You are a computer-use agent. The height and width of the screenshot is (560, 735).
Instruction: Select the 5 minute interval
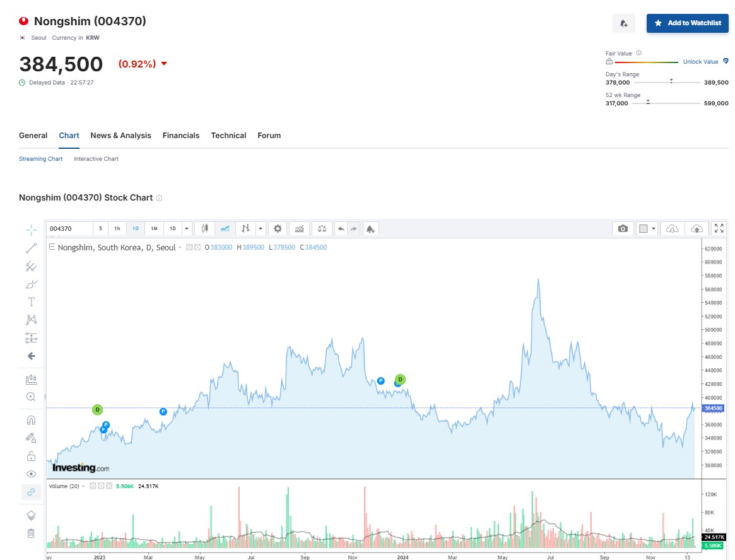[100, 229]
